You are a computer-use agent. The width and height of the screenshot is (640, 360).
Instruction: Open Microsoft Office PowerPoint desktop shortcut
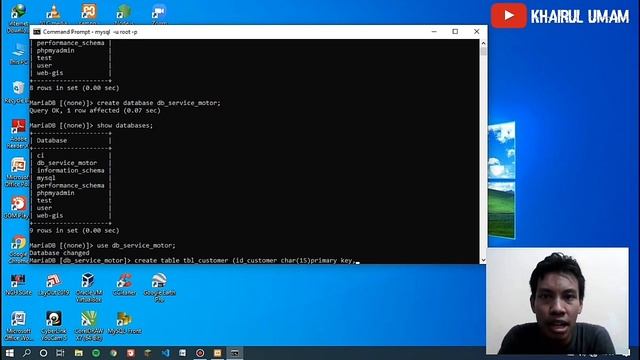coord(17,172)
